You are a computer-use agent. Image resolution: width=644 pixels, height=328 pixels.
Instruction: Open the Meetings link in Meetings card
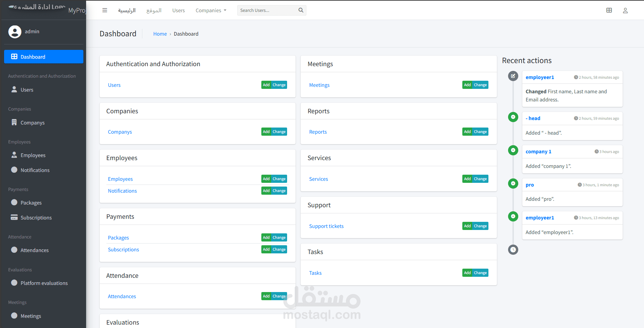coord(319,85)
